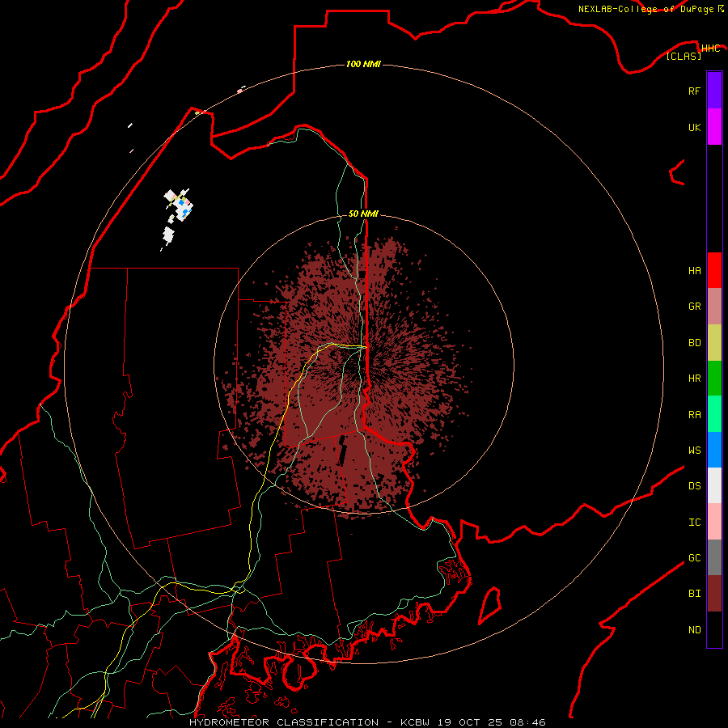Click the GR legend label

pyautogui.click(x=694, y=307)
